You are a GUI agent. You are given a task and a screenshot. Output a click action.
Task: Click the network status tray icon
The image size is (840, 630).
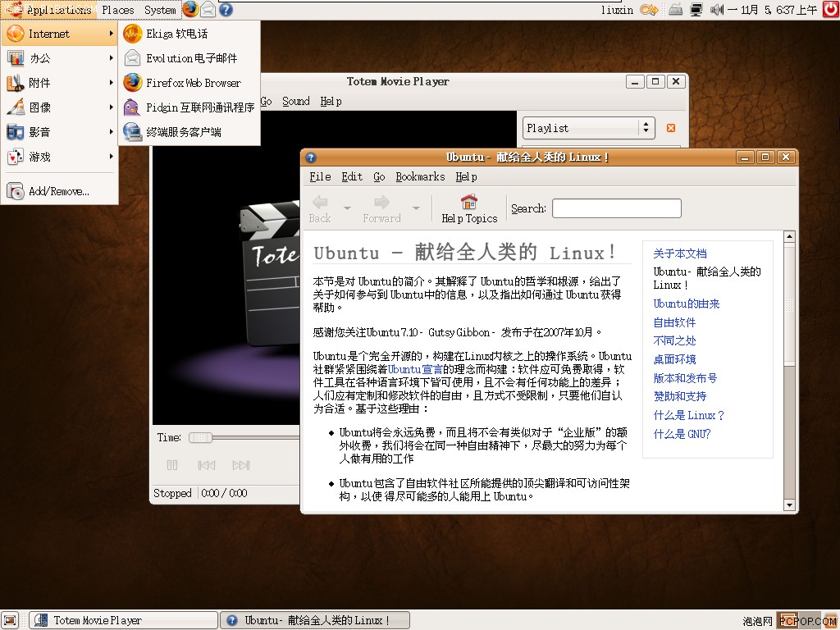click(696, 10)
